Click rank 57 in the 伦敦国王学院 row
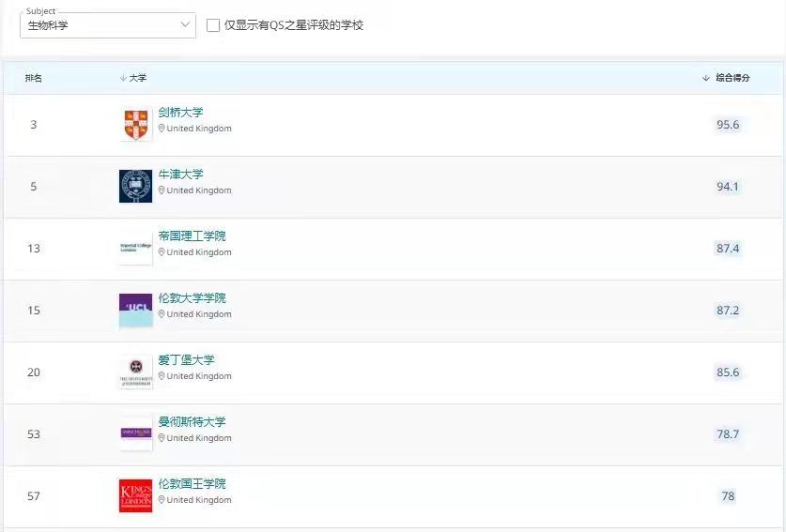 (34, 496)
